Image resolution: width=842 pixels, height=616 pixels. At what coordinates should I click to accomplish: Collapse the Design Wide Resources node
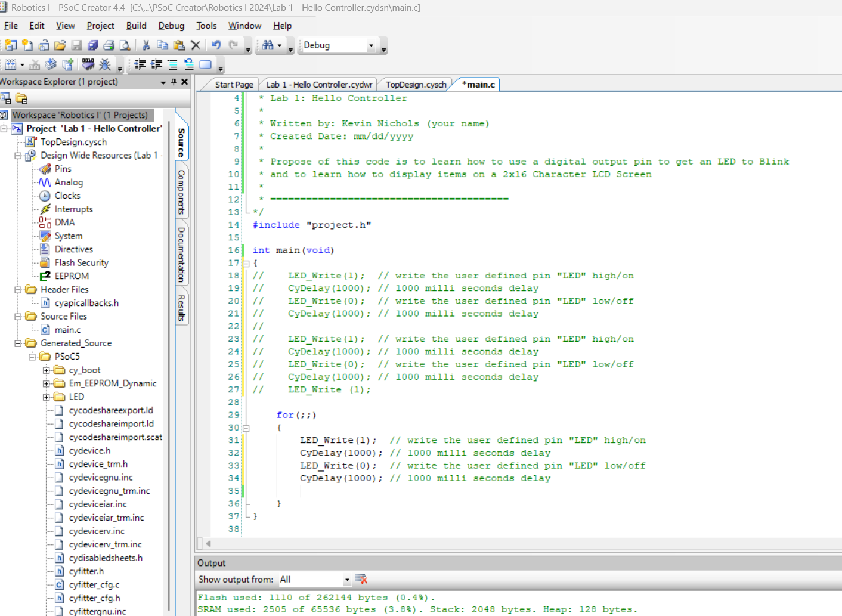tap(18, 155)
